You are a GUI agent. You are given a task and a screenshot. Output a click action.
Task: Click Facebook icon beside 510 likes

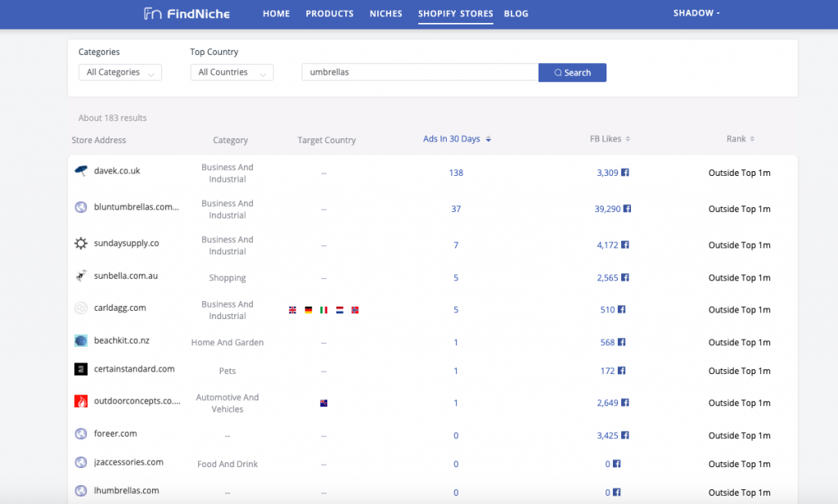point(622,309)
